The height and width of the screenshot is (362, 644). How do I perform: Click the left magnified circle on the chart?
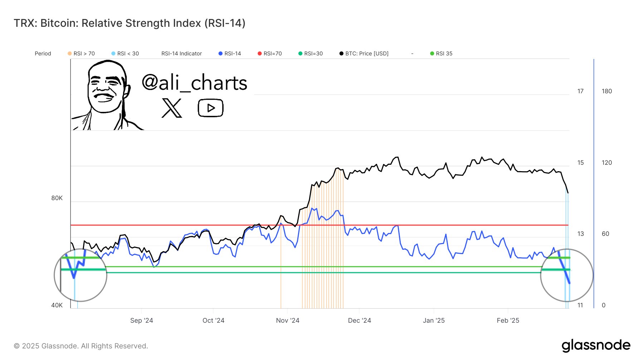(80, 275)
